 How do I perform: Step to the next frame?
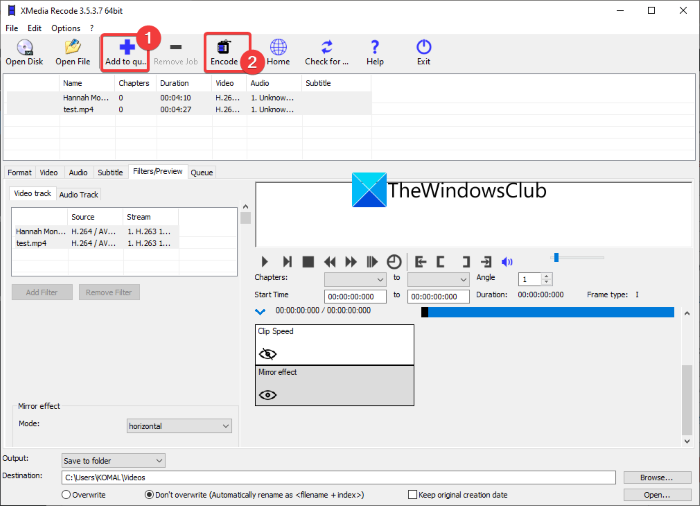287,262
